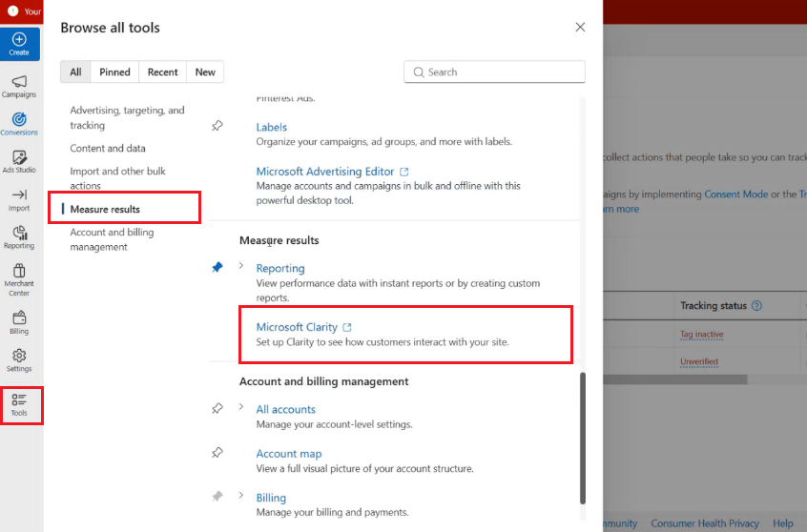Open Reporting from the left sidebar
807x532 pixels.
[x=19, y=237]
